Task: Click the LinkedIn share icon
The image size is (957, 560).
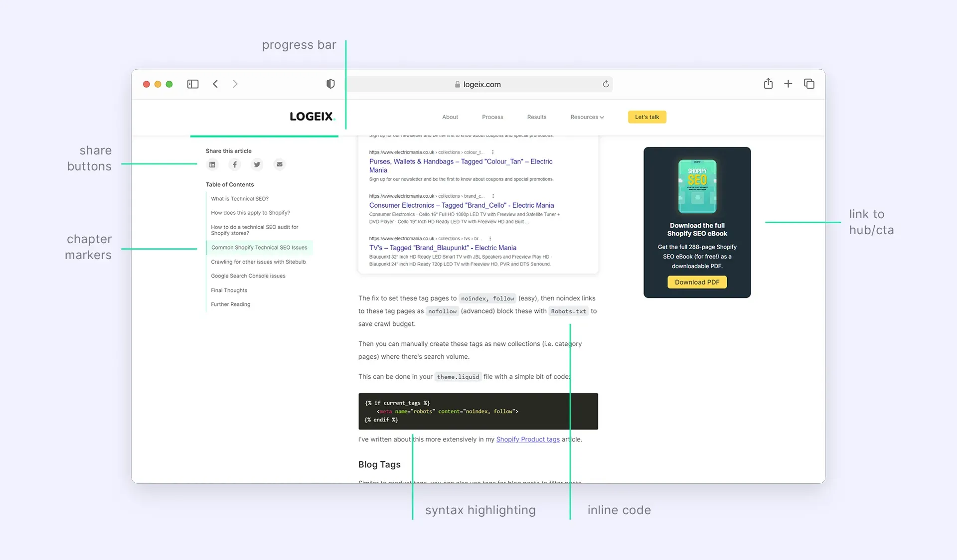Action: click(213, 164)
